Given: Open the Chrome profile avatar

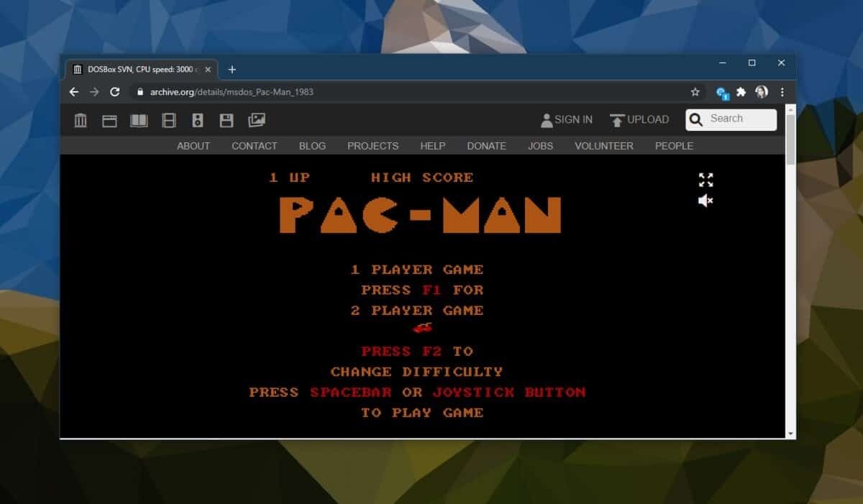Looking at the screenshot, I should [762, 92].
